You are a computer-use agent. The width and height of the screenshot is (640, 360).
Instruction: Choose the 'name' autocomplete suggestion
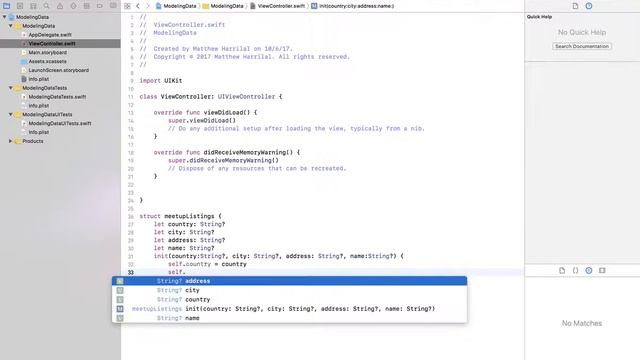[289, 318]
